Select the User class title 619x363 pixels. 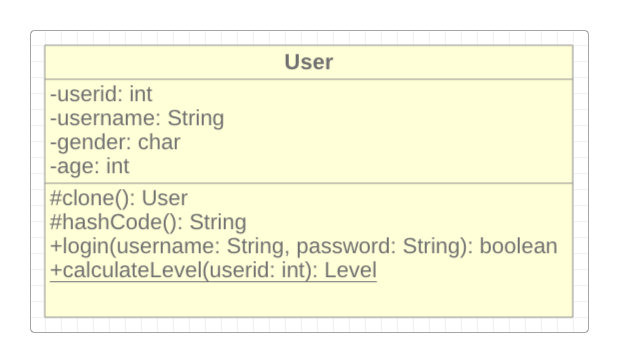pyautogui.click(x=309, y=62)
